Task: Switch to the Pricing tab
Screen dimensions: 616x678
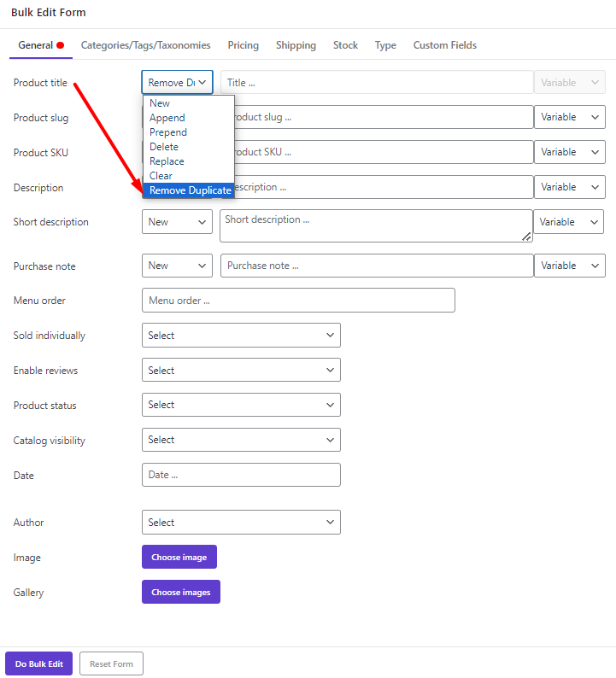Action: click(x=243, y=45)
